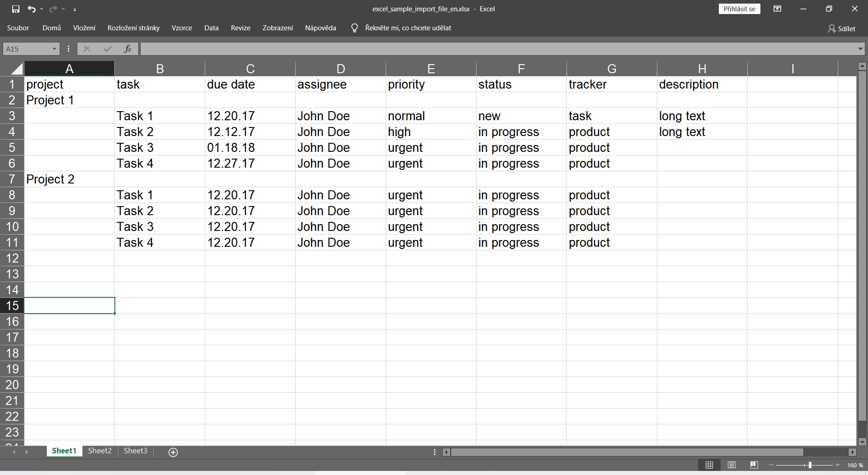Image resolution: width=868 pixels, height=475 pixels.
Task: Click the insert function fx icon
Action: coord(128,49)
